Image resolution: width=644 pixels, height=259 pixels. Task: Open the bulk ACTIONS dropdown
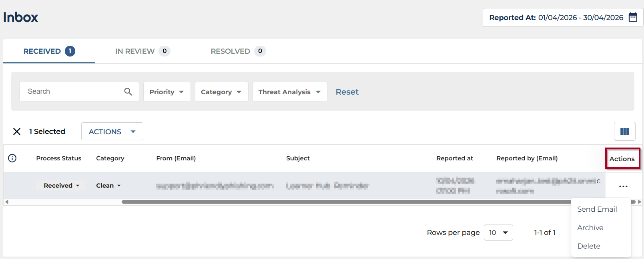click(112, 132)
